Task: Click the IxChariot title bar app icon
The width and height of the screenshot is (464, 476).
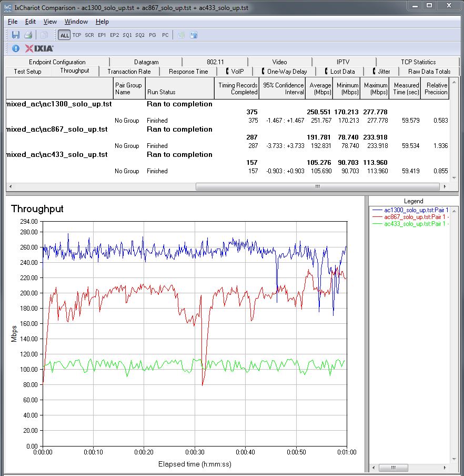Action: point(7,7)
